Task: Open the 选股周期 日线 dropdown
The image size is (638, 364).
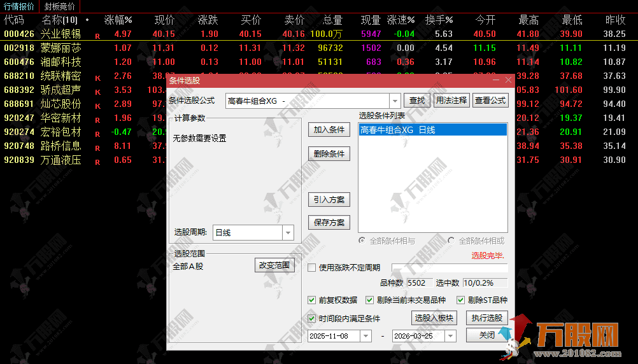Action: [288, 233]
